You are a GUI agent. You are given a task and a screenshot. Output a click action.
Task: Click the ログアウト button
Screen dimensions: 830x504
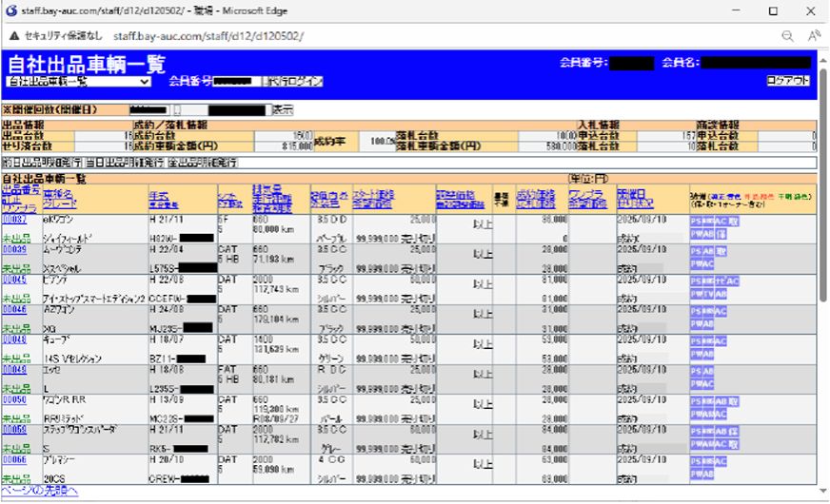tap(788, 81)
